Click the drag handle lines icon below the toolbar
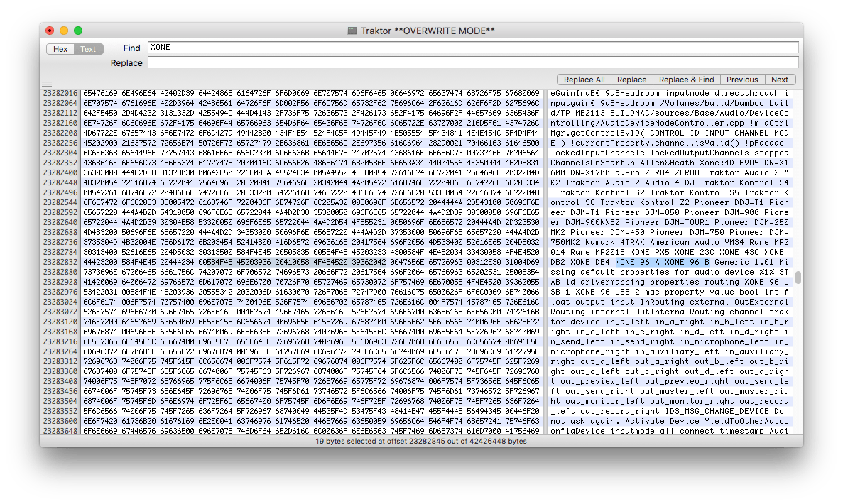This screenshot has width=843, height=504. coord(47,84)
